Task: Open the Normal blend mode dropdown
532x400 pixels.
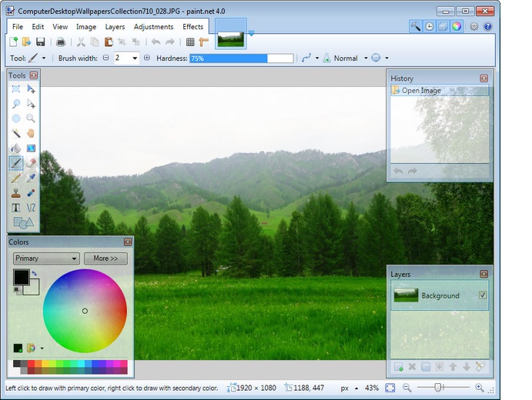Action: click(x=366, y=58)
